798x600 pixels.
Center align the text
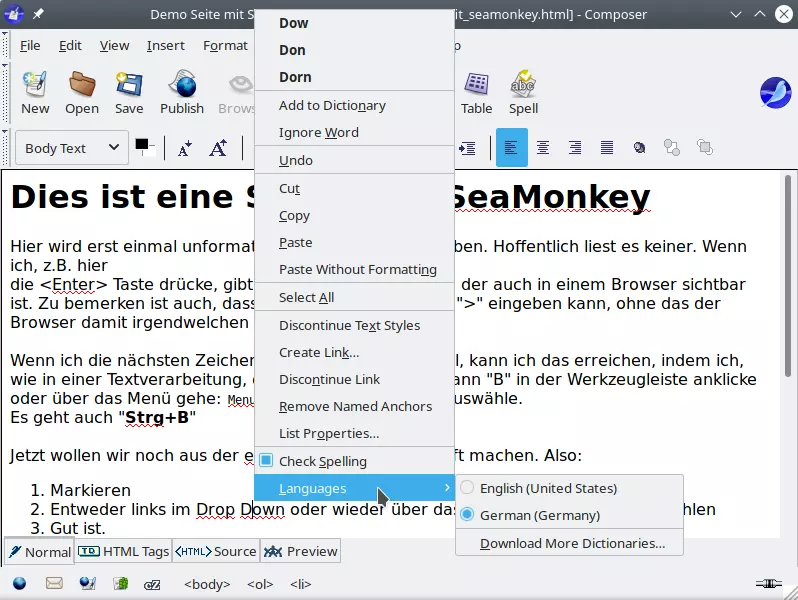tap(543, 148)
